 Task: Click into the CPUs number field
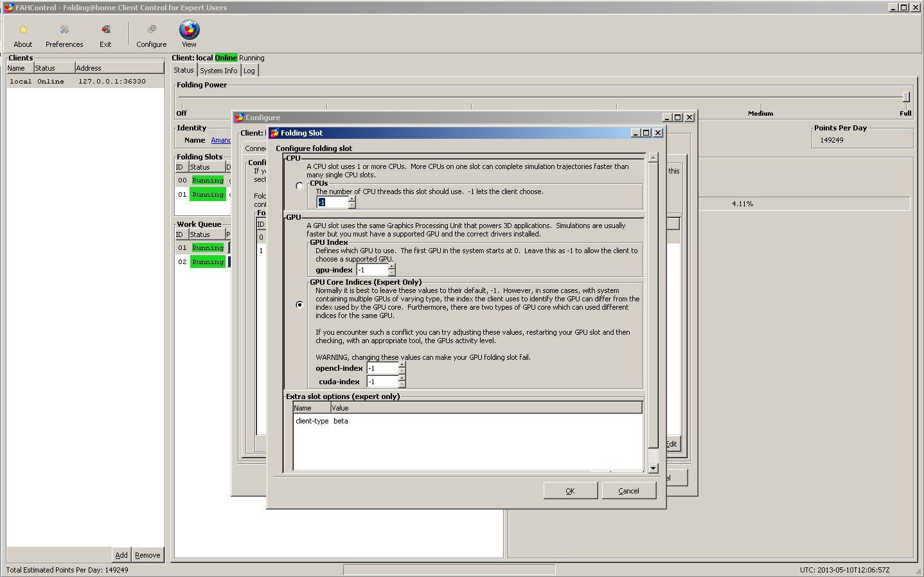[332, 202]
